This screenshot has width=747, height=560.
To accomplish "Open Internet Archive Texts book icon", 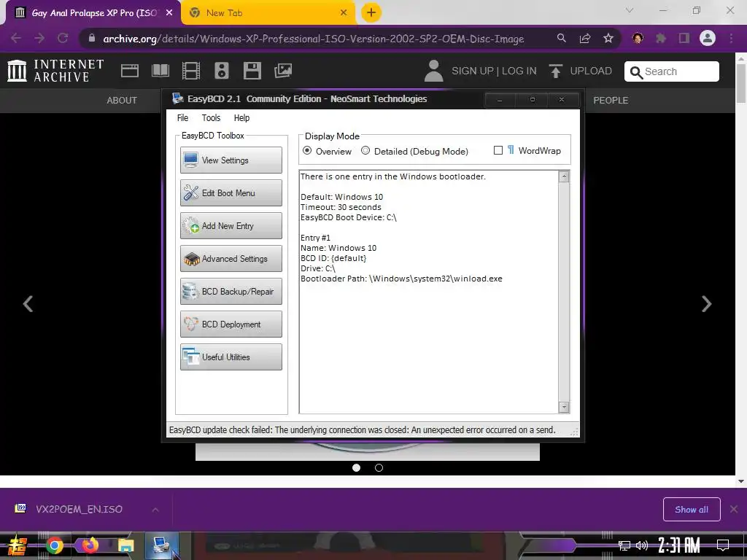I will point(160,71).
